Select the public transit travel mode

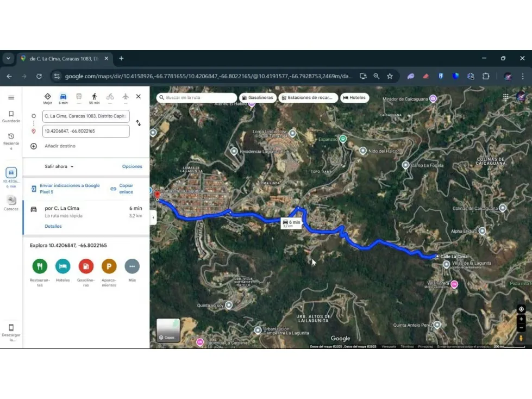(79, 98)
